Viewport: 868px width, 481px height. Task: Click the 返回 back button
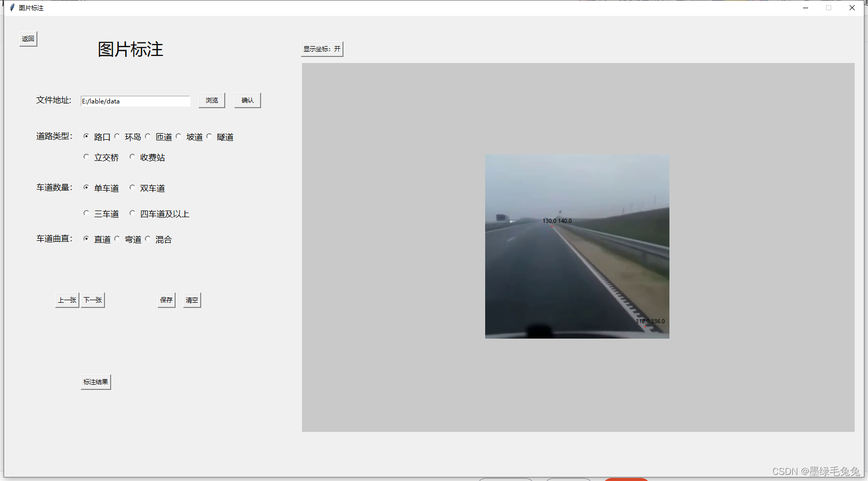click(x=28, y=38)
